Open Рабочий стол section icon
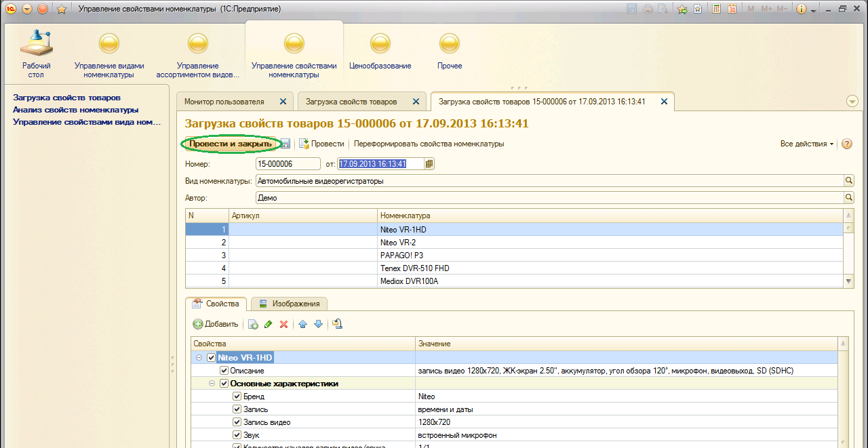 click(36, 45)
